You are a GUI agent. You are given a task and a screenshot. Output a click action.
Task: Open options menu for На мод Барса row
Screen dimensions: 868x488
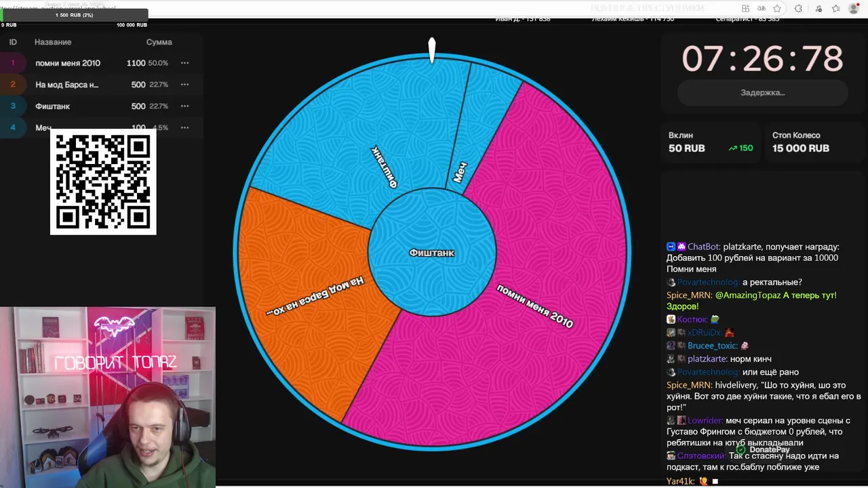pyautogui.click(x=184, y=85)
